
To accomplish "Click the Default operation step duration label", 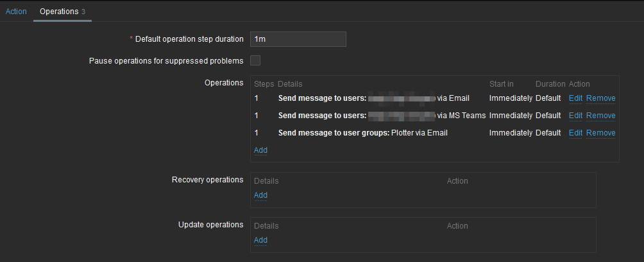I will (x=189, y=39).
